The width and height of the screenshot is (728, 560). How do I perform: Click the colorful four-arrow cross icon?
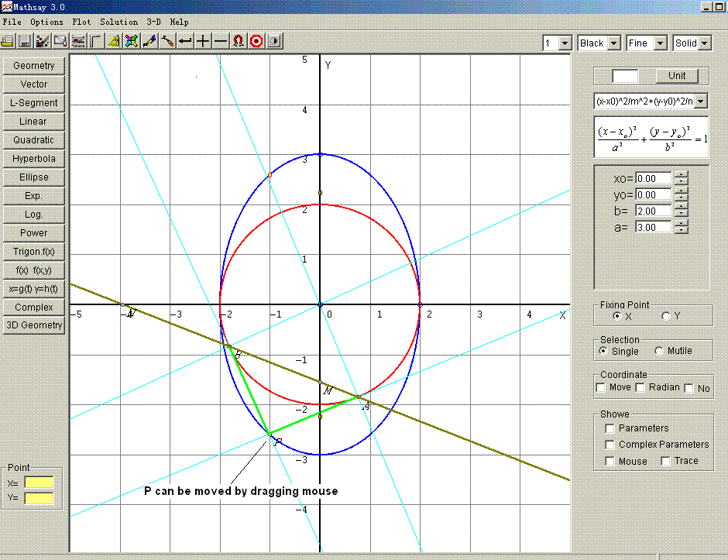[x=132, y=41]
